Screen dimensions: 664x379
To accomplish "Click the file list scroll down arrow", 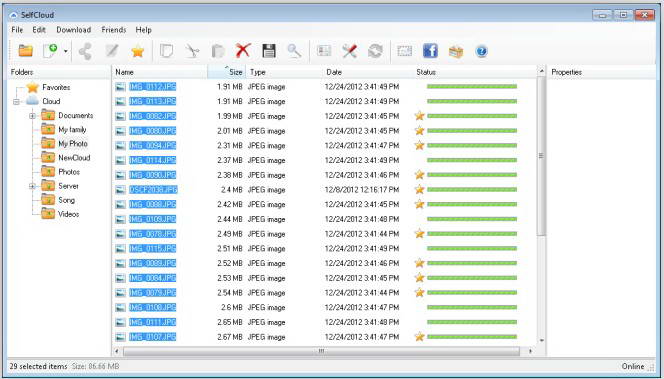I will click(541, 340).
